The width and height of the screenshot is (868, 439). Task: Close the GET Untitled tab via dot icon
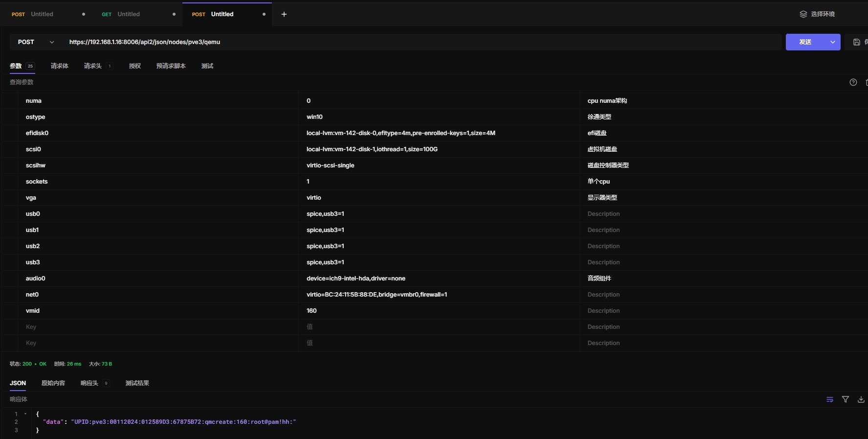click(174, 14)
